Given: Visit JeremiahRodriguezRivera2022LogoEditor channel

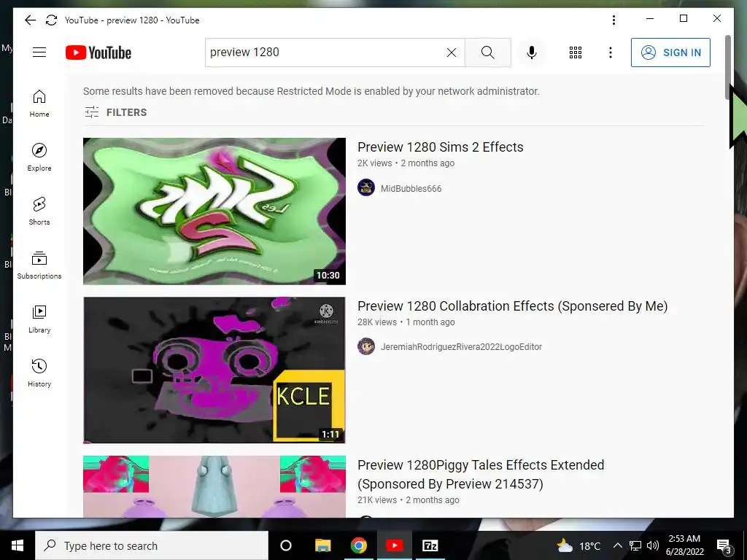Looking at the screenshot, I should 461,347.
